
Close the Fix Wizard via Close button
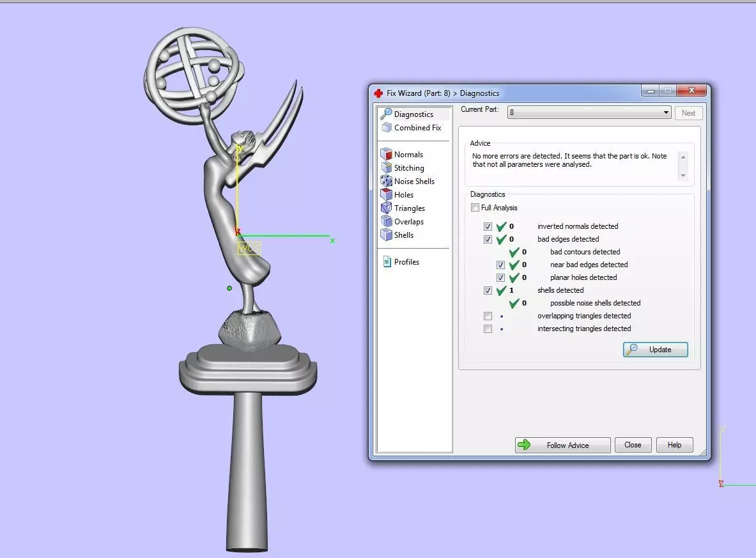tap(633, 445)
